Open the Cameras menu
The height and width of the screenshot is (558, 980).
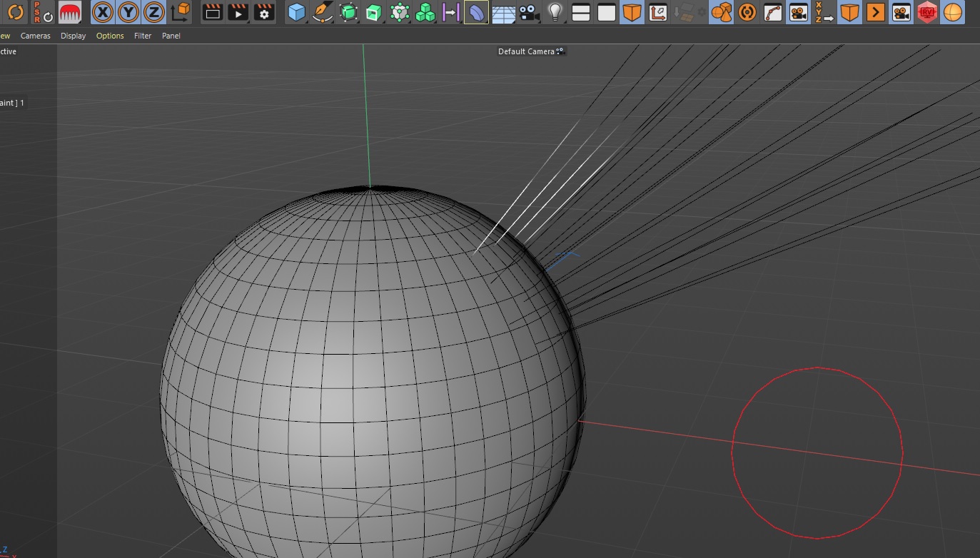pyautogui.click(x=35, y=36)
